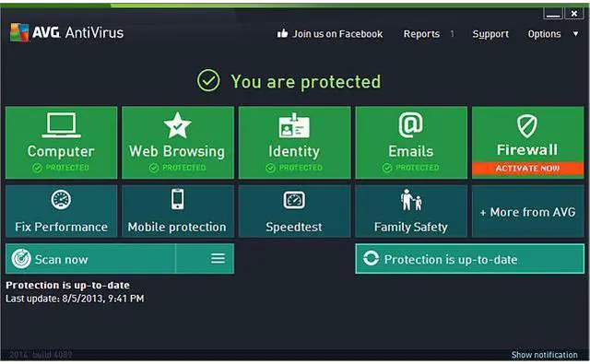The image size is (590, 364).
Task: Click the Facebook thumbs-up icon
Action: tap(282, 33)
